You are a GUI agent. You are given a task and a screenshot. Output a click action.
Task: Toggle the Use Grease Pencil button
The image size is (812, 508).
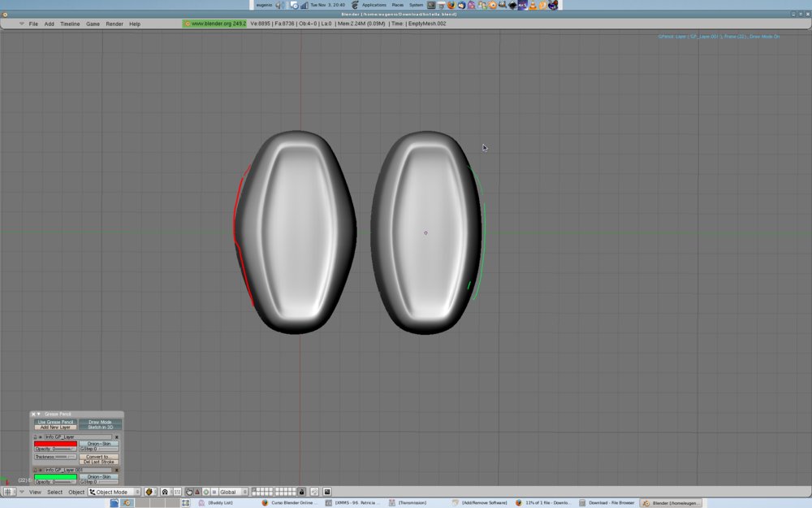pos(55,422)
